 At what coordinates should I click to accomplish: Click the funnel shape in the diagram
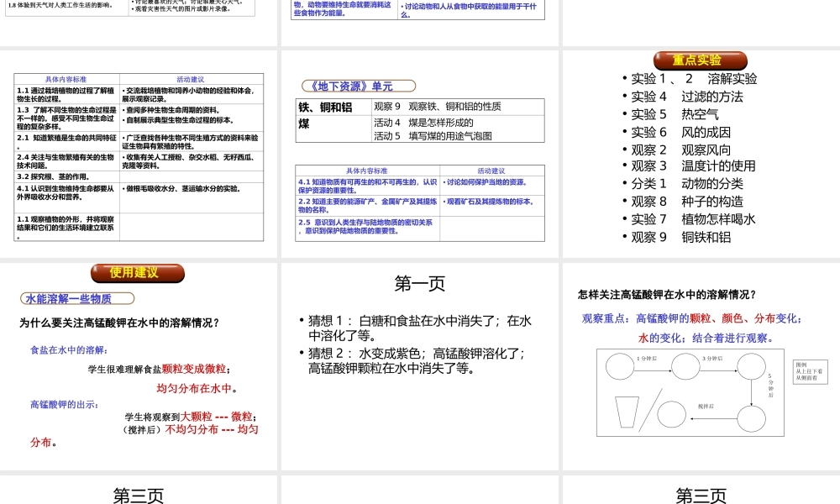[627, 412]
